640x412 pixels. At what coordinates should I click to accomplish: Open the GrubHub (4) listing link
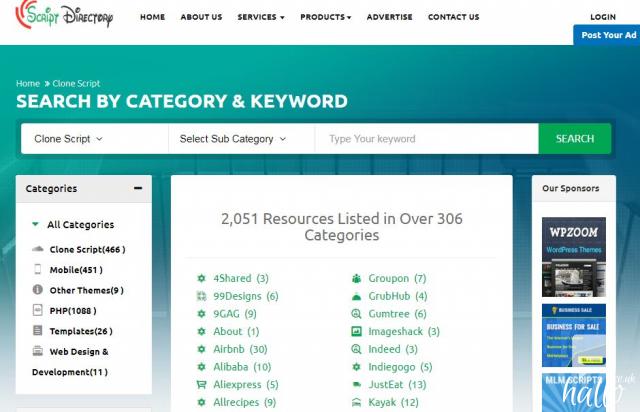[398, 296]
